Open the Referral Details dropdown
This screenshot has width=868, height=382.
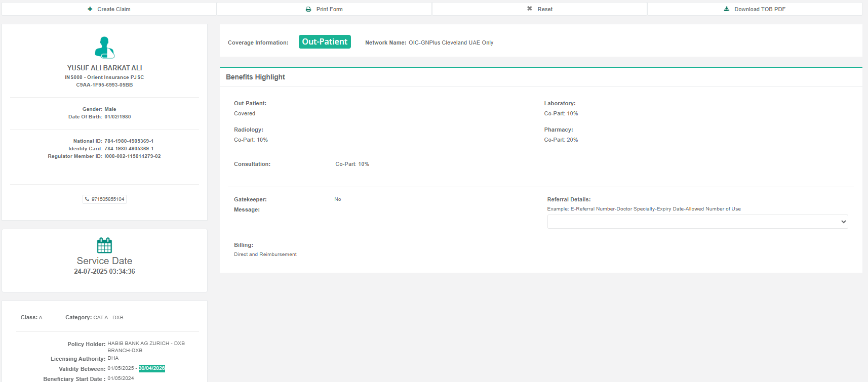click(x=697, y=222)
